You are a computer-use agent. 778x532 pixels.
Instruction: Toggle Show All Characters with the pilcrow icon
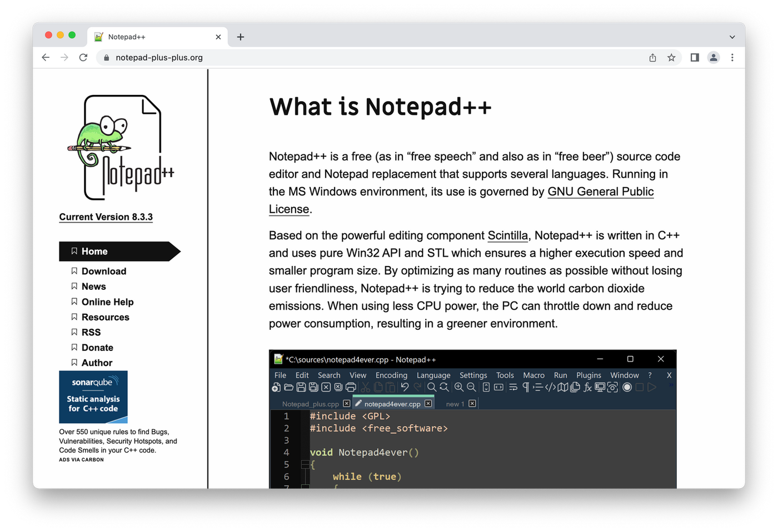point(526,387)
